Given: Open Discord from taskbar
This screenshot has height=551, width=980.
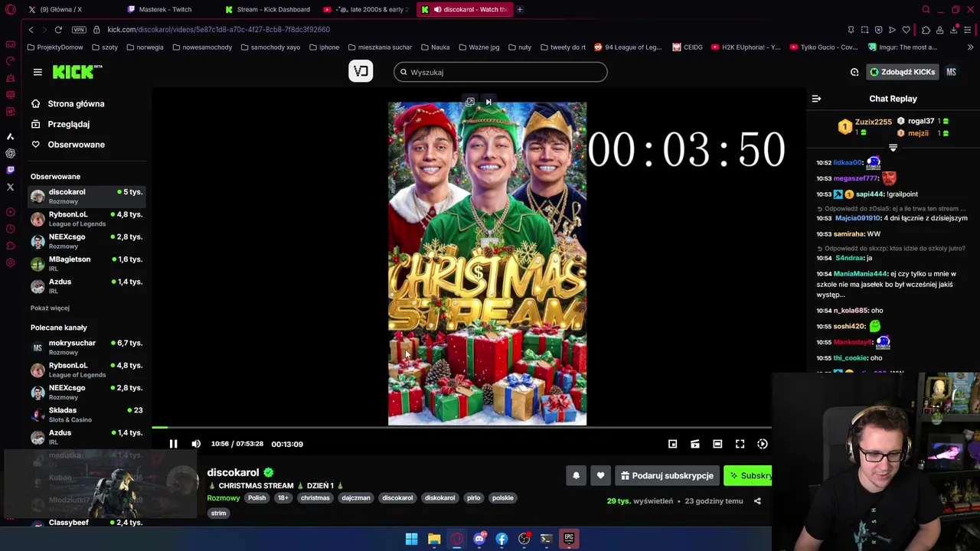Looking at the screenshot, I should [479, 539].
